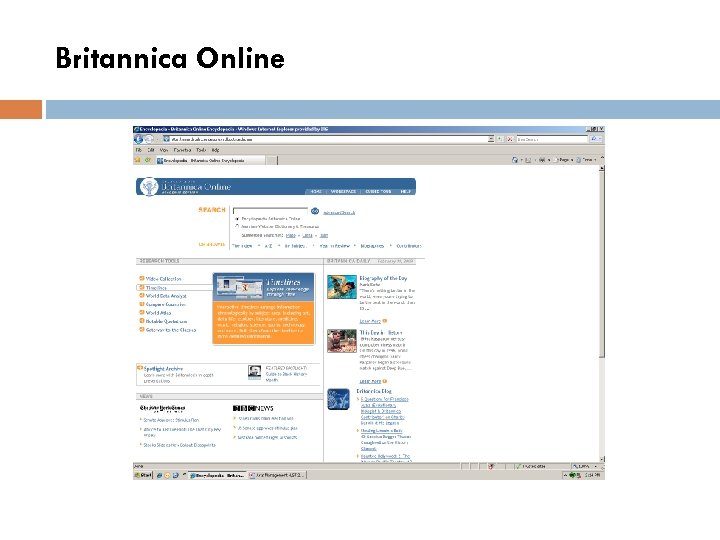This screenshot has height=540, width=720.
Task: Click the A-Z browse link
Action: (x=268, y=246)
